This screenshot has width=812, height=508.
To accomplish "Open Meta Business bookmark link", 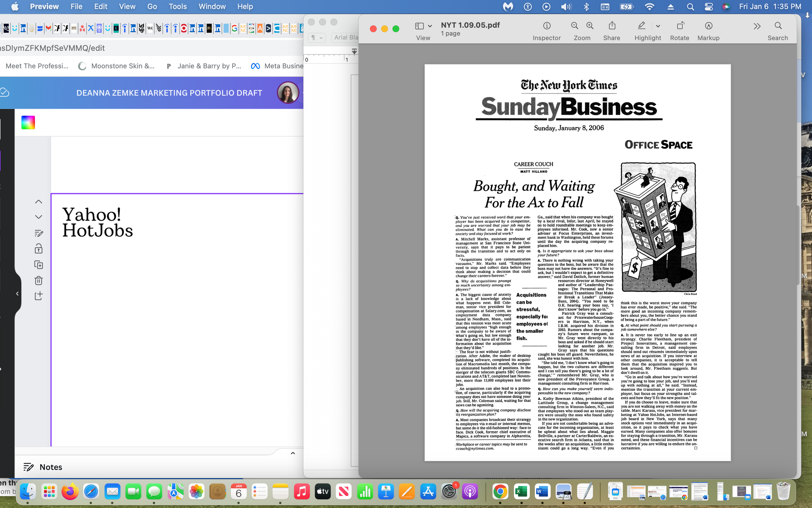I will point(277,66).
